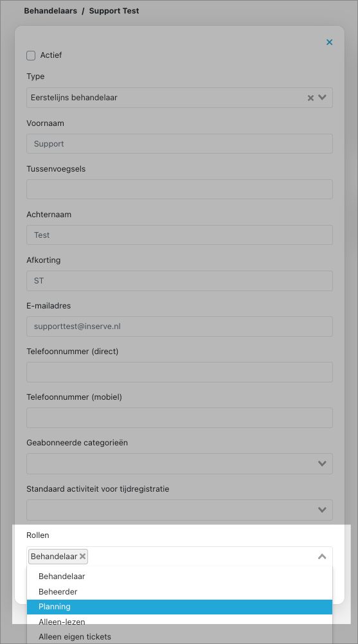Click the Achternaam field containing Test

(x=179, y=235)
